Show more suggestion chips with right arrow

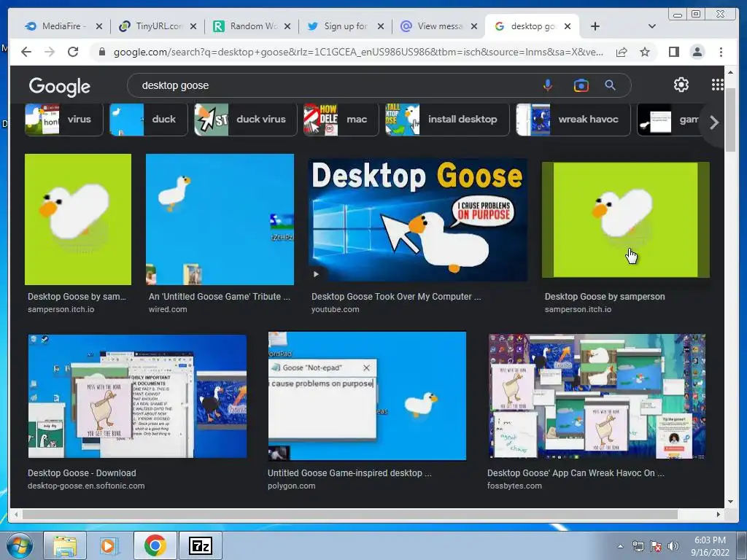coord(713,122)
